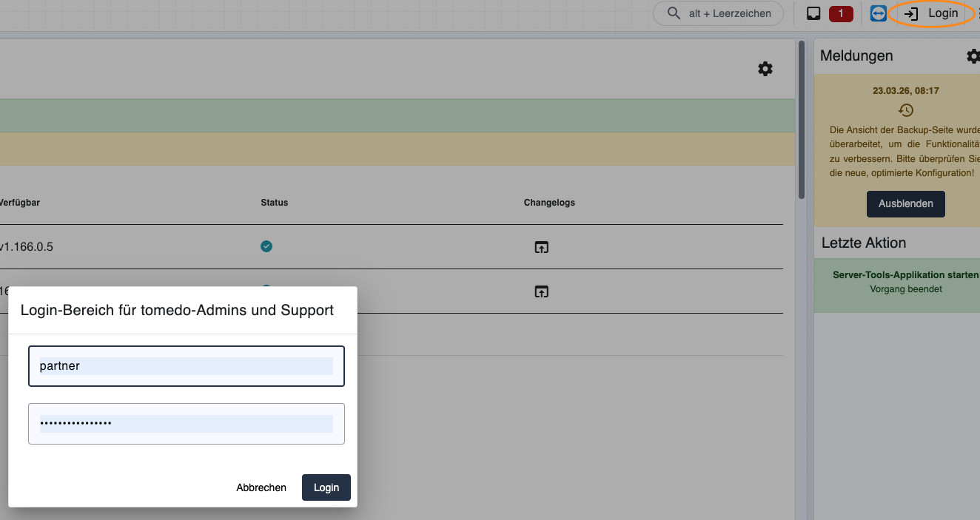Click the red notification badge showing 1
The width and height of the screenshot is (980, 520).
[x=841, y=13]
